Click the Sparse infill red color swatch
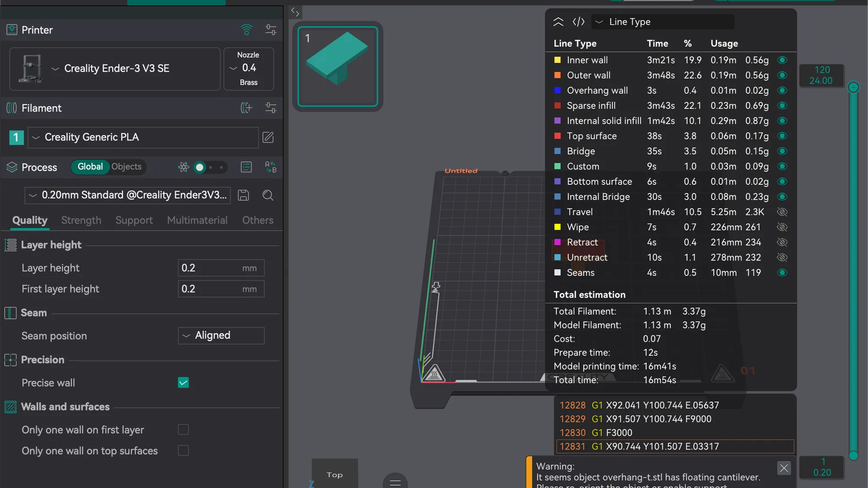 click(x=558, y=105)
